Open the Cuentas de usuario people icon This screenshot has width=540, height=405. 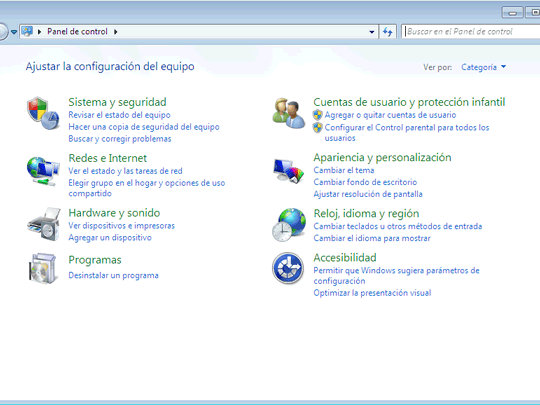(x=289, y=113)
